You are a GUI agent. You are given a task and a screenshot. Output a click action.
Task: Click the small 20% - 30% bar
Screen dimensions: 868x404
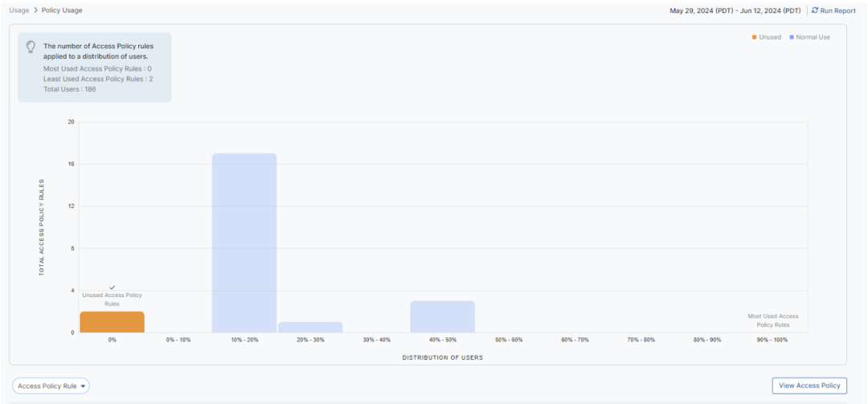coord(310,327)
